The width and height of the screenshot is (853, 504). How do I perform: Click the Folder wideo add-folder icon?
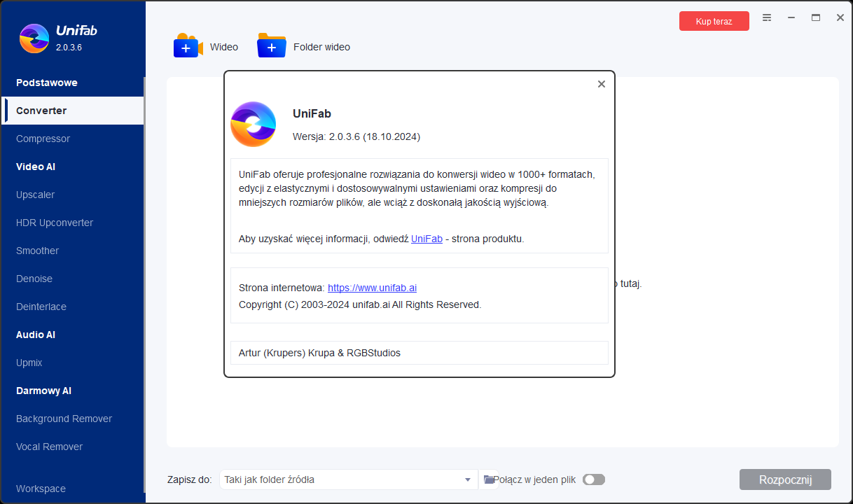(272, 45)
